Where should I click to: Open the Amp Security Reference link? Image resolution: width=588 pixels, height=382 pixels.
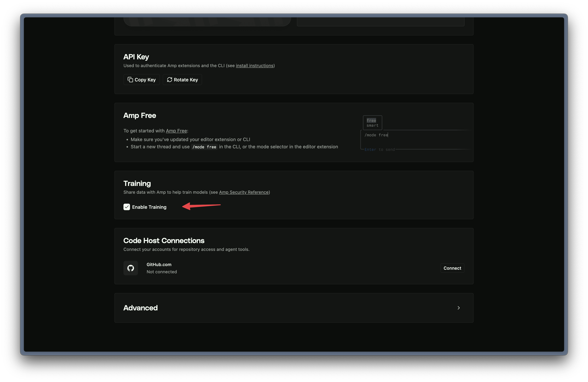tap(244, 192)
